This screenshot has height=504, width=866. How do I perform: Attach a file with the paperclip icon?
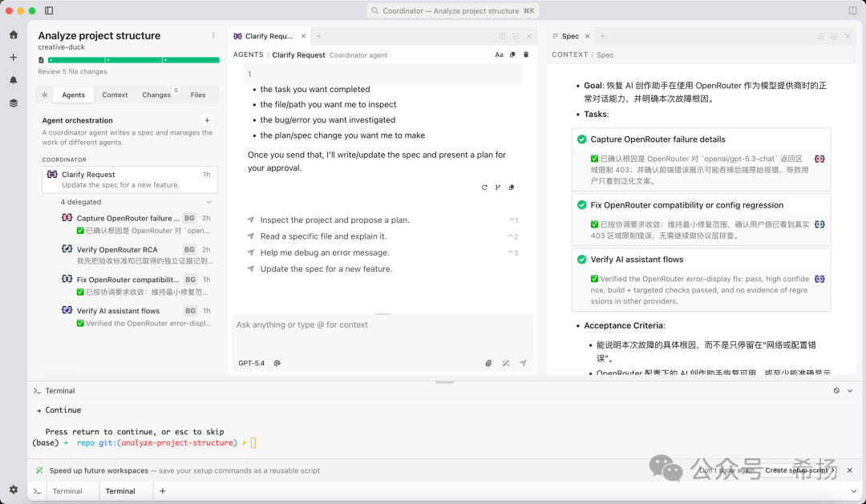(x=488, y=363)
